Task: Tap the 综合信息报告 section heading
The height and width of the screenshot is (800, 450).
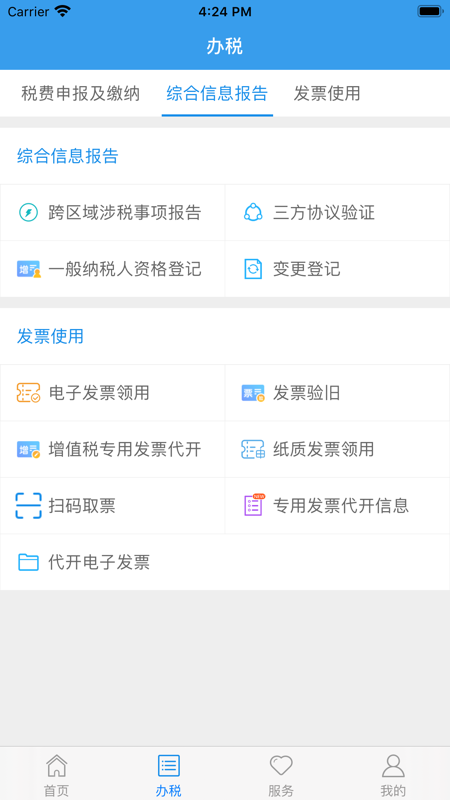Action: click(x=68, y=156)
